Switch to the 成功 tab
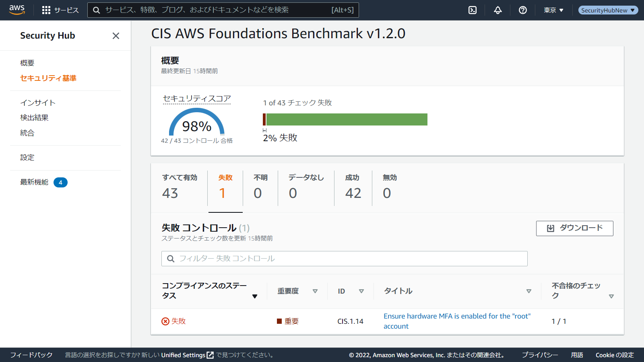644x362 pixels. pyautogui.click(x=353, y=188)
